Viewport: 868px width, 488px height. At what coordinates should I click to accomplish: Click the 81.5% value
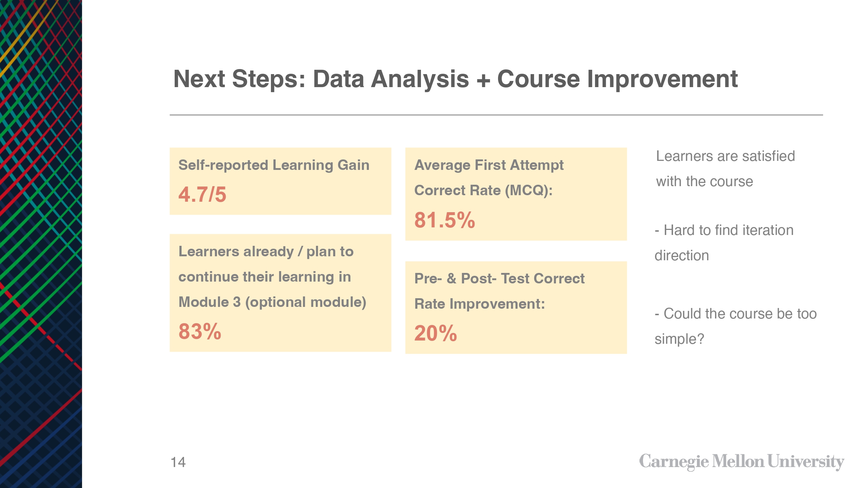coord(444,220)
